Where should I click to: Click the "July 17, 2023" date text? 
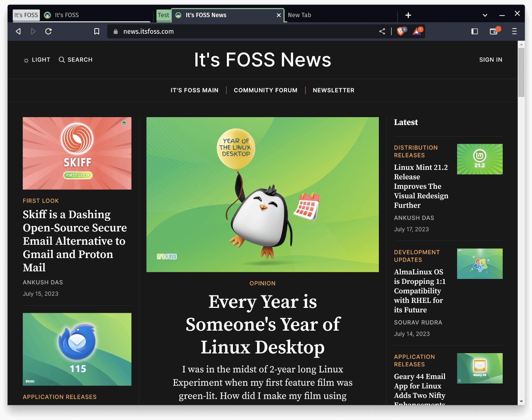412,229
